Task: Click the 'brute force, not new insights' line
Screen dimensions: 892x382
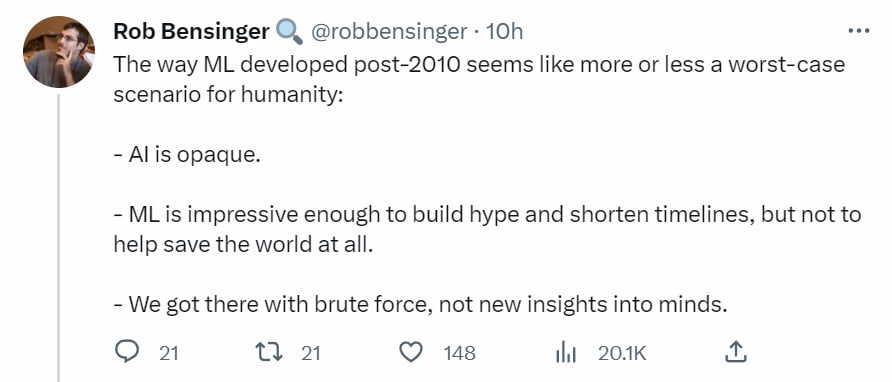Action: [421, 305]
